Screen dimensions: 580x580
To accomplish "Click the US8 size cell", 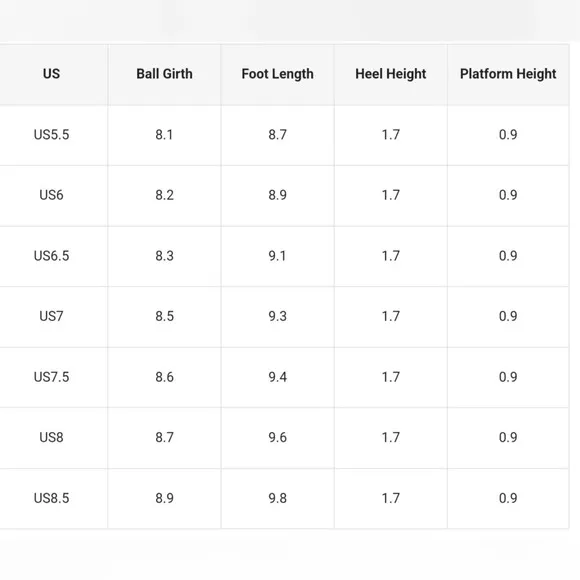I will click(51, 437).
